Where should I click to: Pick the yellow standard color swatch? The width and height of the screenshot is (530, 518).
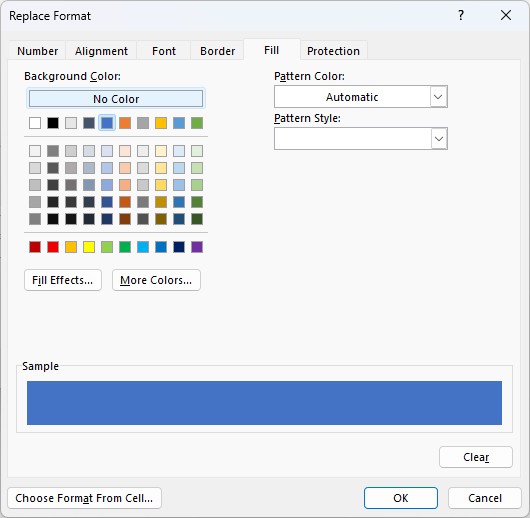89,247
